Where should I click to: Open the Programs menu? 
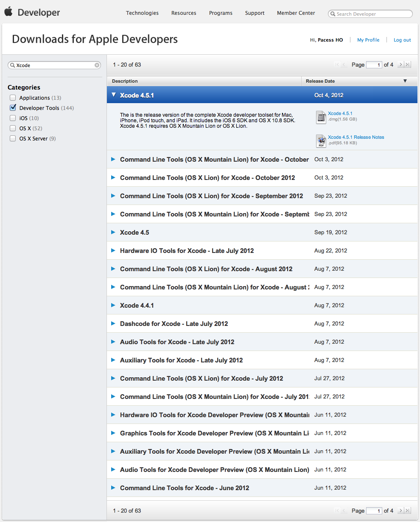pos(221,13)
